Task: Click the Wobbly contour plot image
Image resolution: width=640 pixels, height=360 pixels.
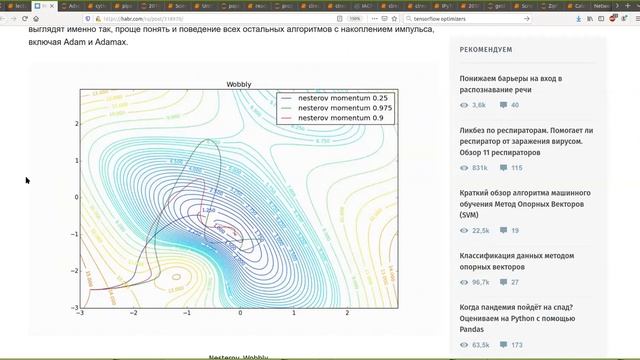Action: [x=235, y=199]
